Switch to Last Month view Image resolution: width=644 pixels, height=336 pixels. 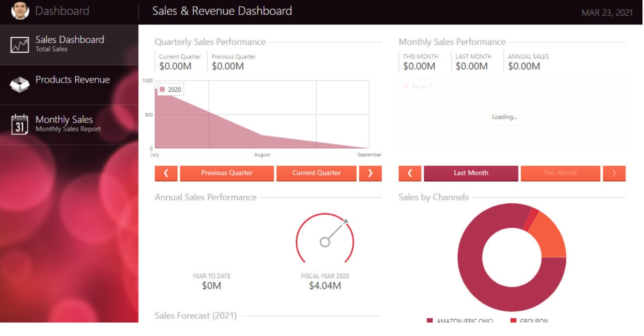point(471,173)
